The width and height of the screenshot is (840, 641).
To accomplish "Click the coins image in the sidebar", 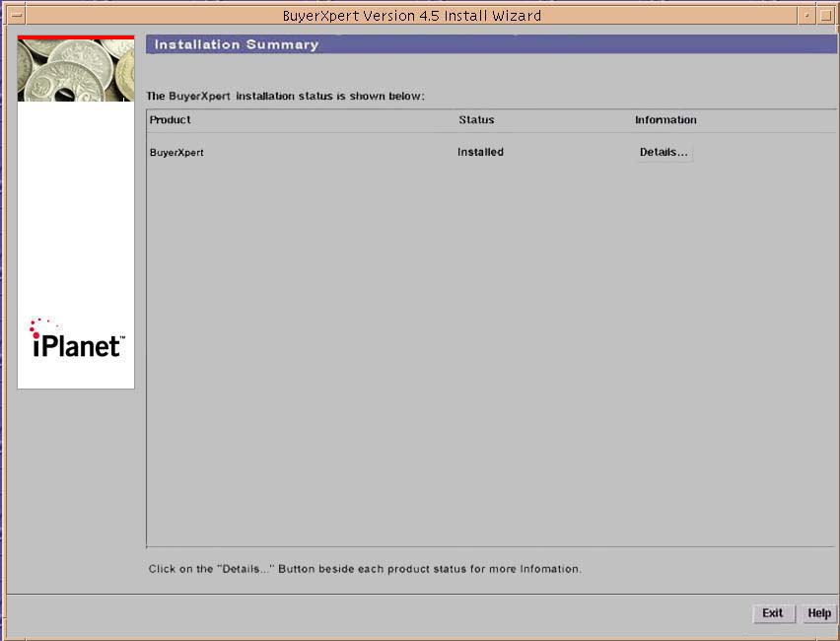I will point(76,70).
